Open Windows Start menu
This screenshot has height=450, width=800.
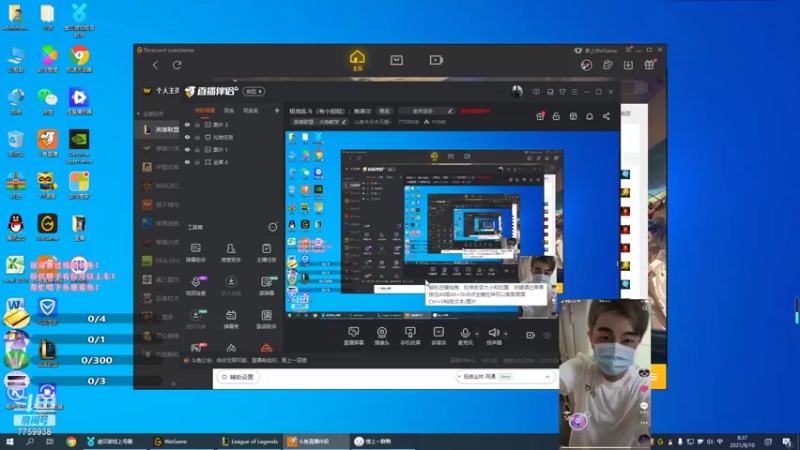click(x=10, y=441)
